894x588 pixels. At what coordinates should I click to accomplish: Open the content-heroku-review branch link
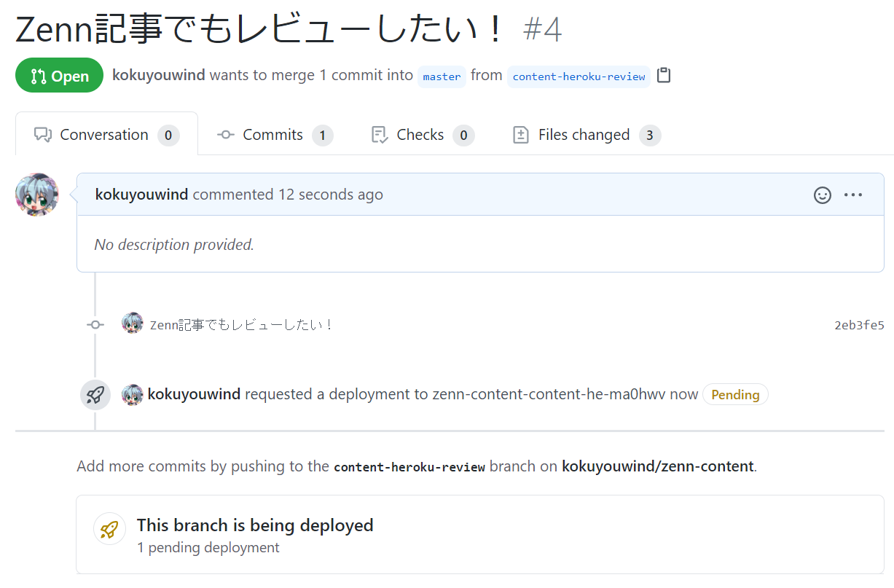click(x=579, y=77)
